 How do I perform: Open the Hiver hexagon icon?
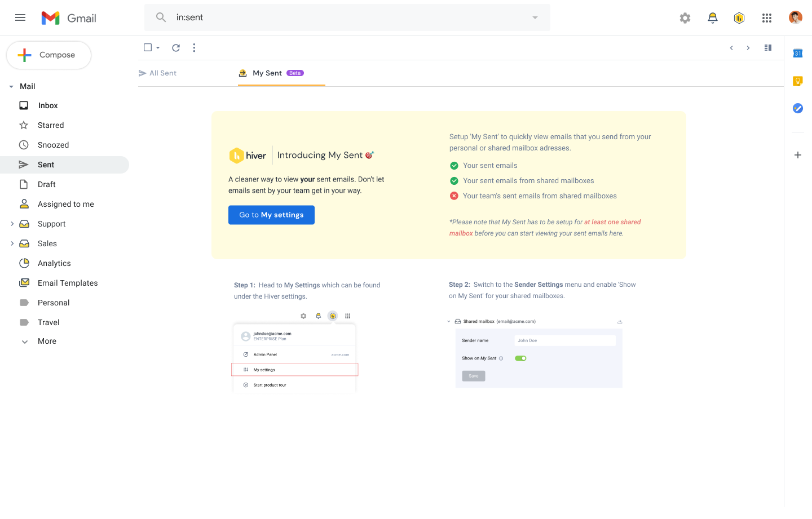[739, 18]
